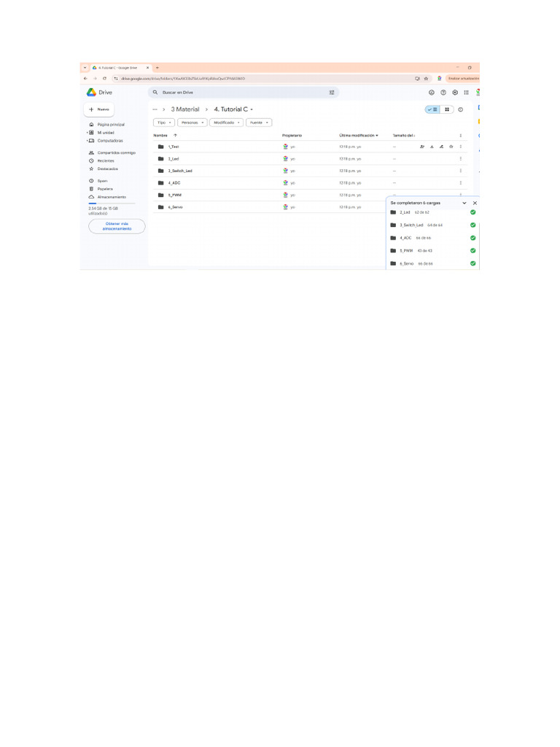
Task: Show the details info panel
Action: point(461,109)
